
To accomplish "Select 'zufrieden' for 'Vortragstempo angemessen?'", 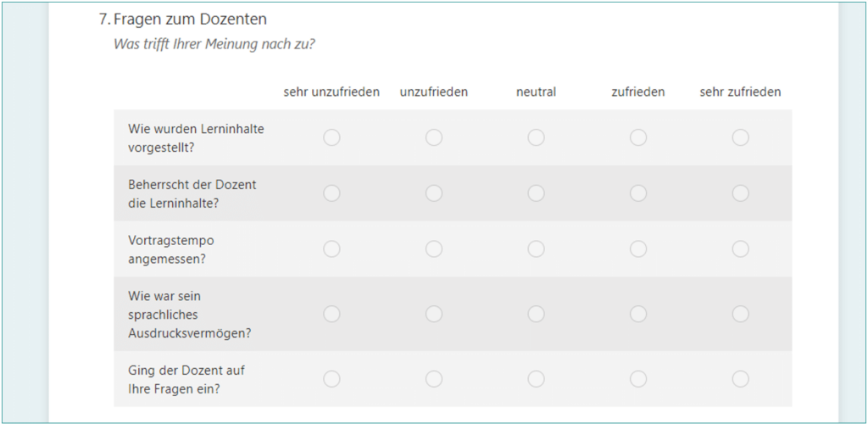I will (x=638, y=249).
